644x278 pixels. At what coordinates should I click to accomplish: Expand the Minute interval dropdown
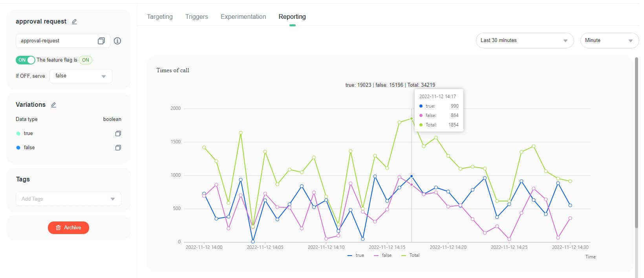[x=609, y=40]
